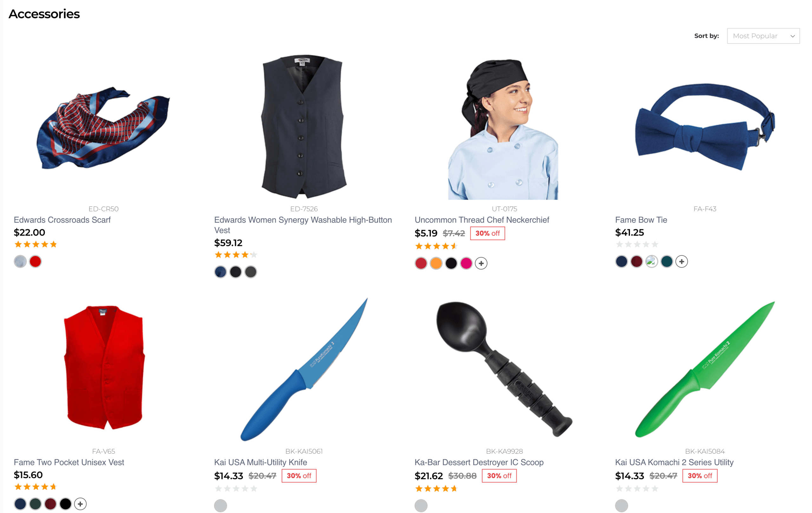Open Uncommon Thread Chef Neckerchief link
This screenshot has height=513, width=812.
click(x=482, y=220)
